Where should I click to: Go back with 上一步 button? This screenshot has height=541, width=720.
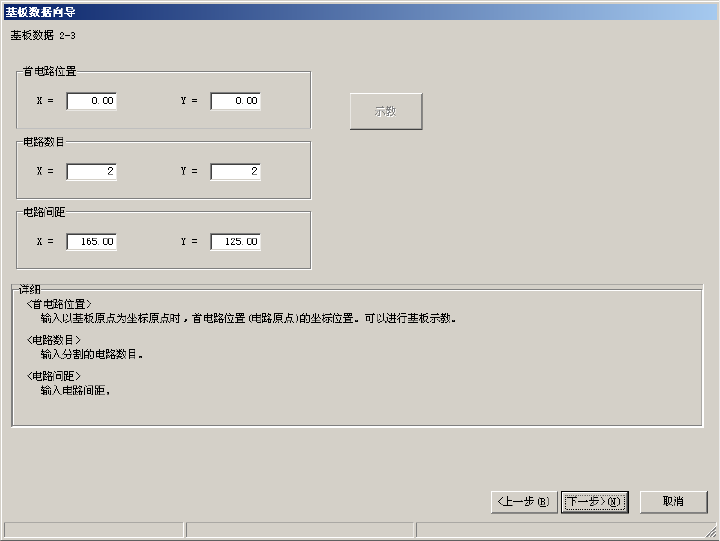point(524,502)
